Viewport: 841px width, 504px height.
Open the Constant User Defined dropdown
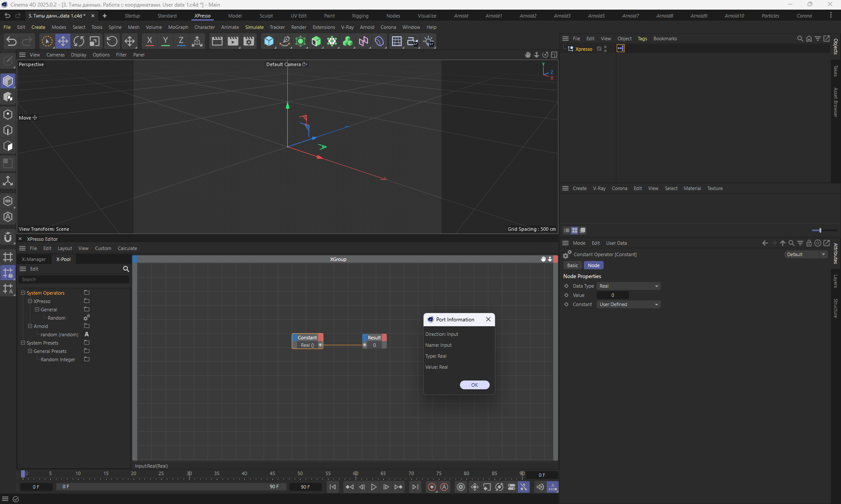pyautogui.click(x=628, y=304)
